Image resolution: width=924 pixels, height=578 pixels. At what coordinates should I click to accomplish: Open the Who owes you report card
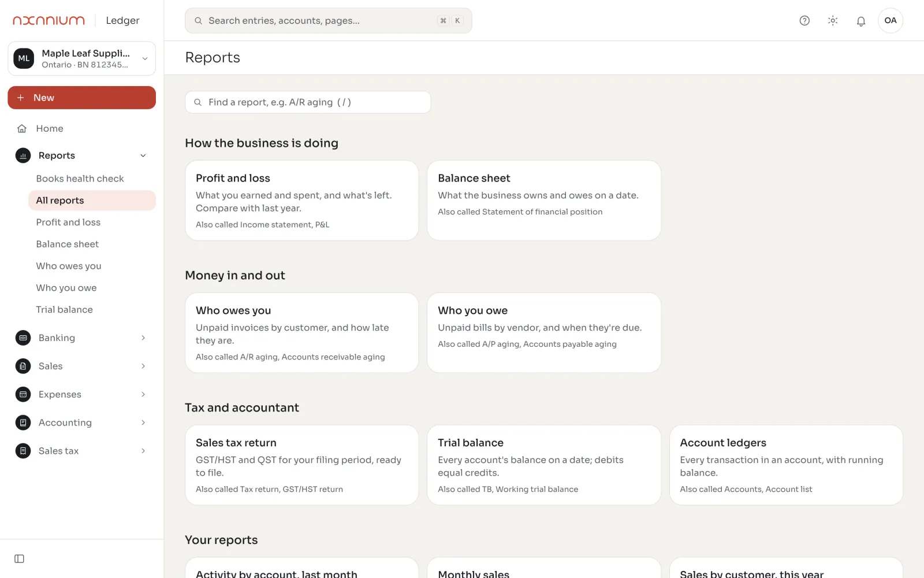pyautogui.click(x=301, y=333)
